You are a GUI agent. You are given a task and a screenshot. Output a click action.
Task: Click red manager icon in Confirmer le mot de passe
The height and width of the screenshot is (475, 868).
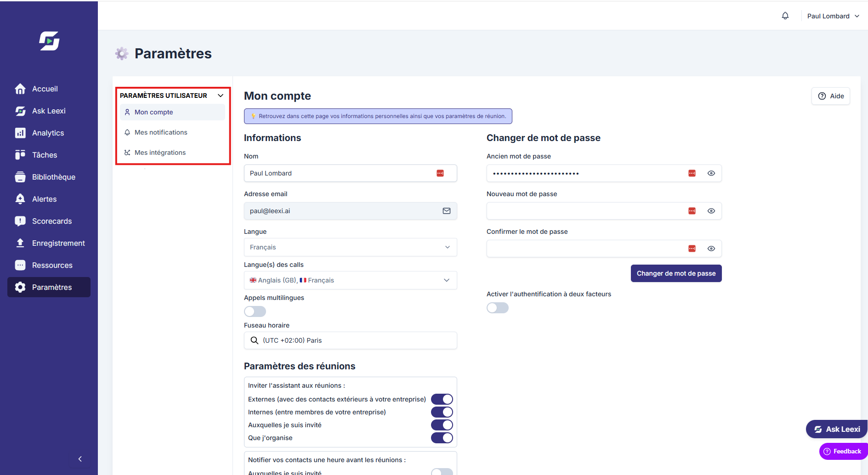(x=692, y=249)
